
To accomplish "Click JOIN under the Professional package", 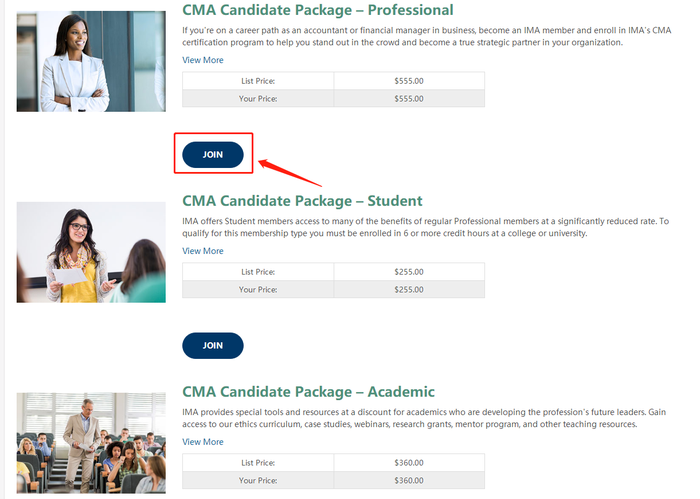I will [212, 155].
